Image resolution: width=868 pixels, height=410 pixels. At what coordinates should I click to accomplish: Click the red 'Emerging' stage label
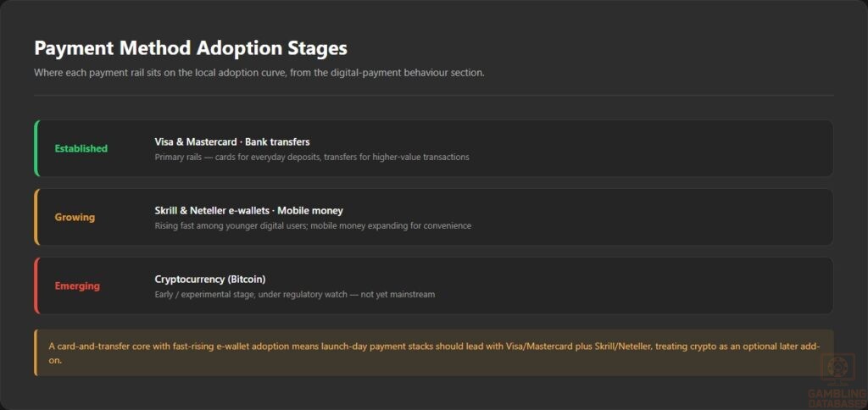click(x=77, y=286)
